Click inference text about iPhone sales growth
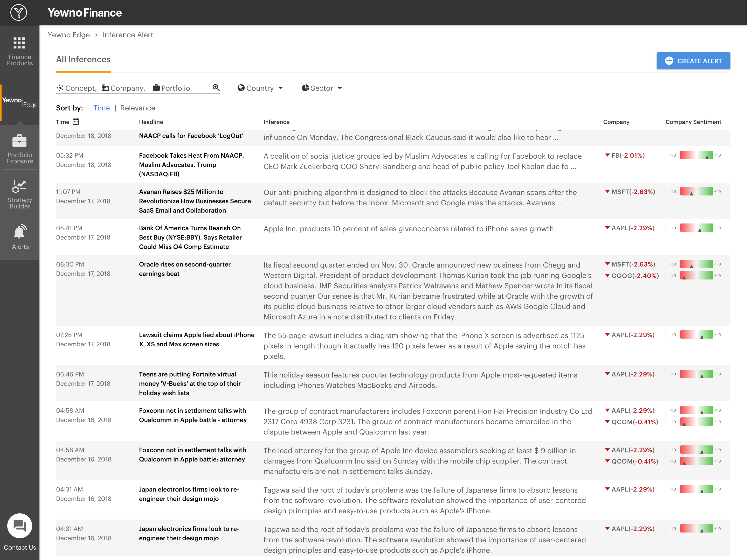The image size is (747, 560). [409, 228]
